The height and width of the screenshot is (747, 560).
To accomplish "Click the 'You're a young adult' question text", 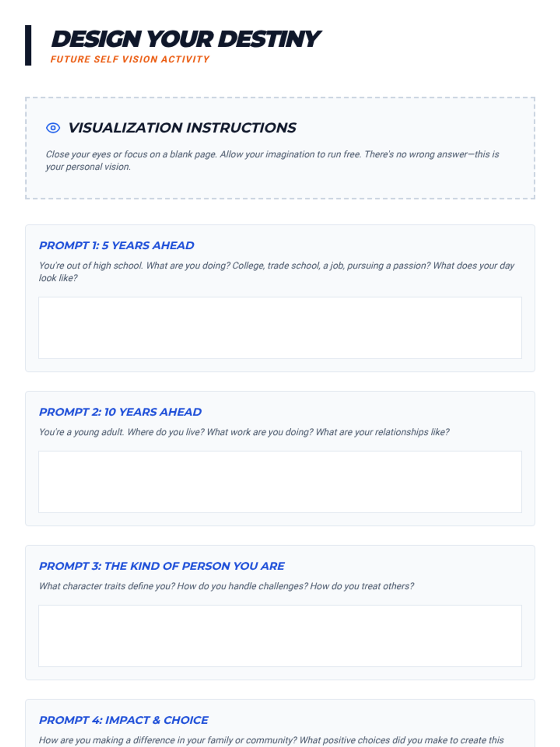I will 244,432.
